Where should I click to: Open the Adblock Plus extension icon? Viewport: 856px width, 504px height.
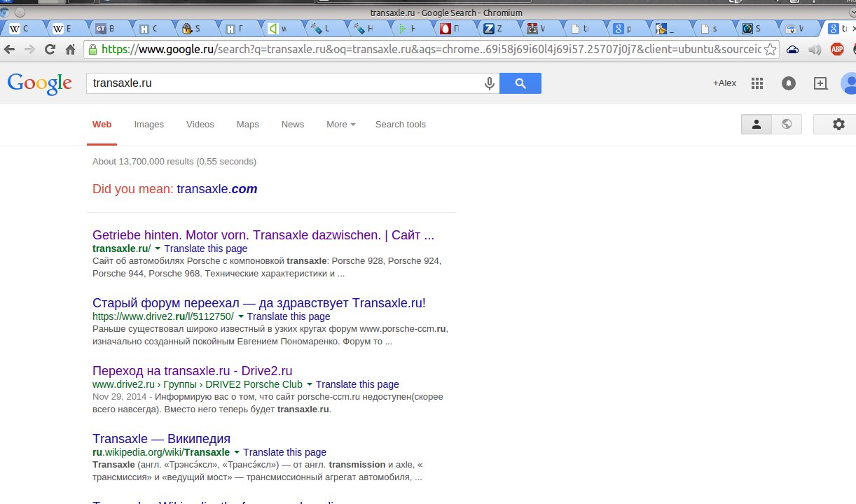[836, 49]
